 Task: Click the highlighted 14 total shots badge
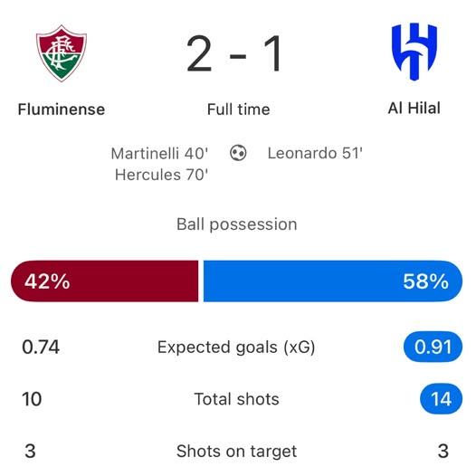pyautogui.click(x=441, y=399)
